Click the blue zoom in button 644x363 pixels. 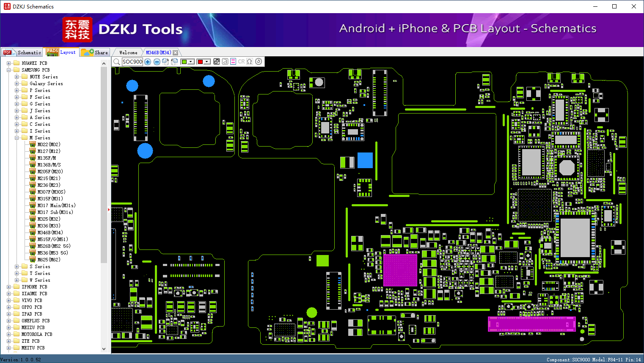148,62
